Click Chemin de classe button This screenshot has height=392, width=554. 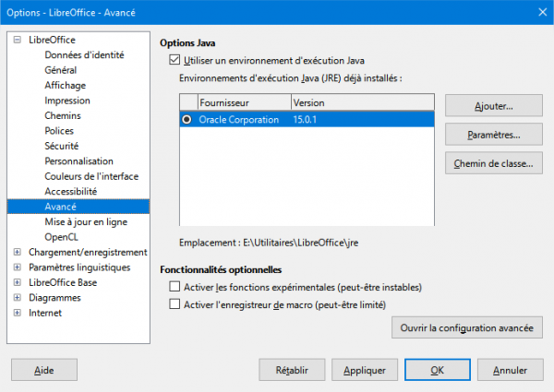click(x=492, y=164)
